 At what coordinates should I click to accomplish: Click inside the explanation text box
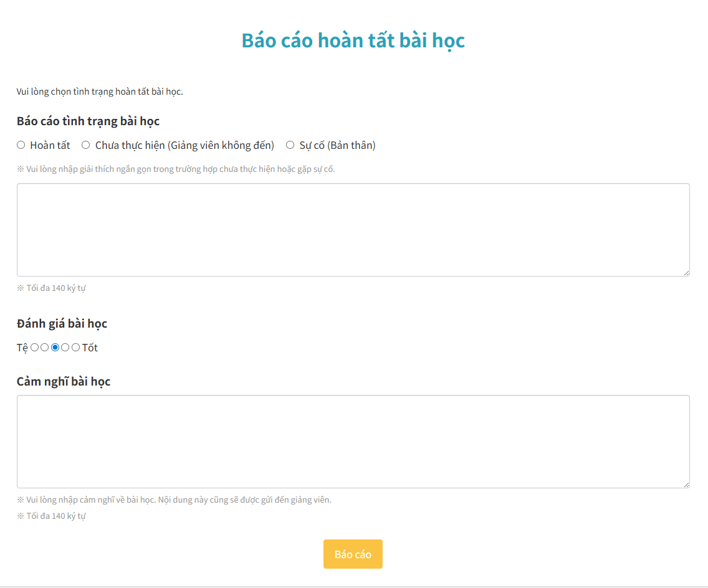click(353, 229)
